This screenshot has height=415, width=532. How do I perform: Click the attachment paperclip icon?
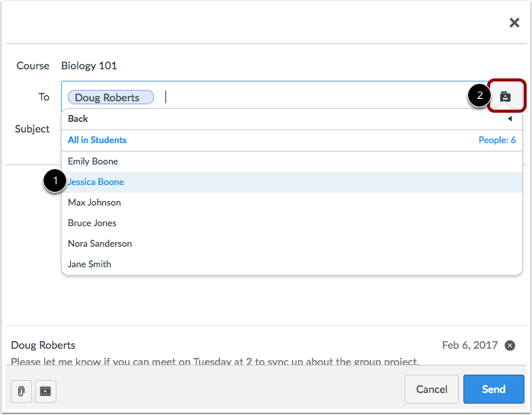(21, 391)
